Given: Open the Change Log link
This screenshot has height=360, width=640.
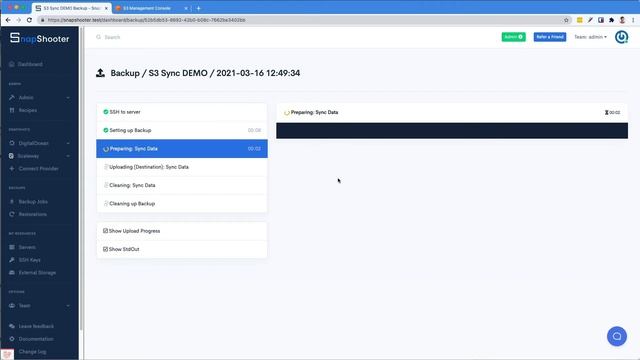Looking at the screenshot, I should [32, 351].
